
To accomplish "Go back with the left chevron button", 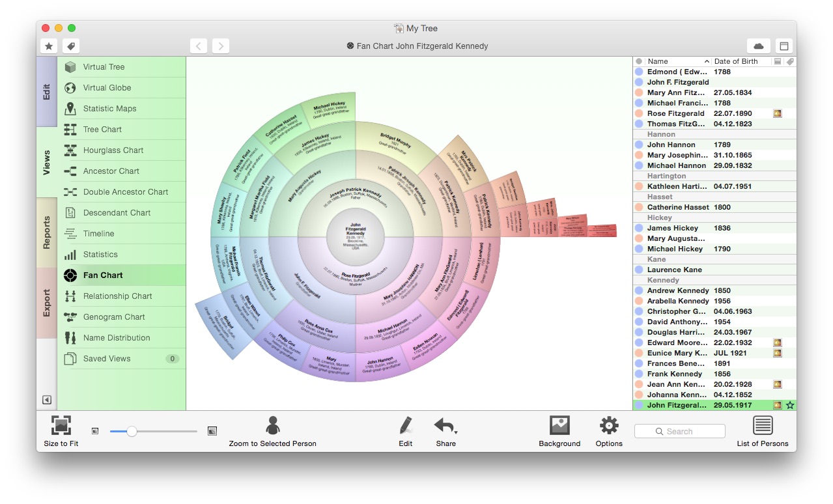I will pos(199,46).
